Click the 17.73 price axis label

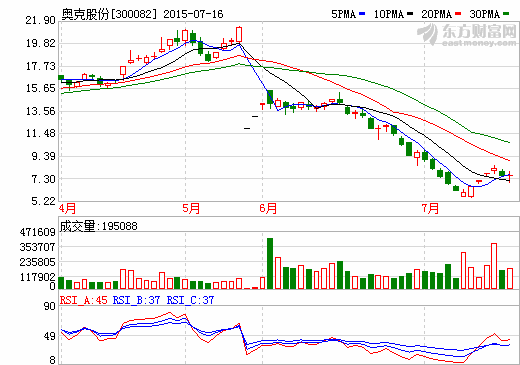pyautogui.click(x=41, y=66)
